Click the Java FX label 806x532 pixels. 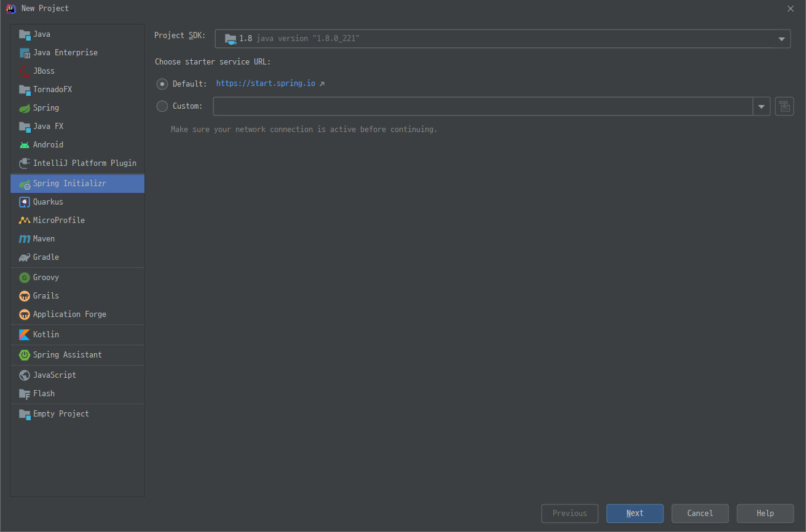48,127
